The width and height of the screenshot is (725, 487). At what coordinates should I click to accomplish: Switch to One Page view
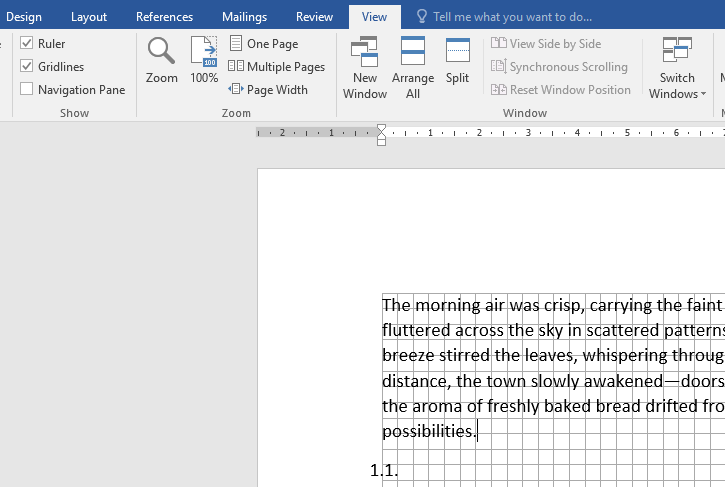click(x=263, y=44)
